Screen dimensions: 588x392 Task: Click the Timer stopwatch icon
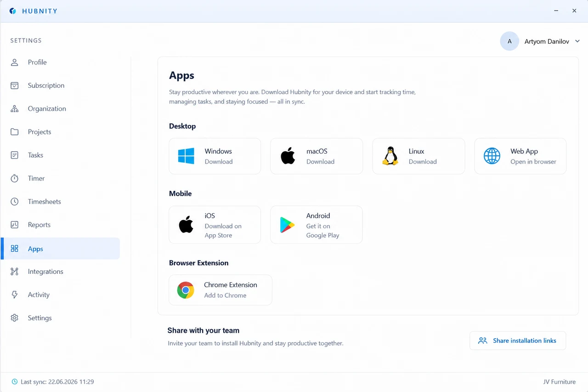15,178
